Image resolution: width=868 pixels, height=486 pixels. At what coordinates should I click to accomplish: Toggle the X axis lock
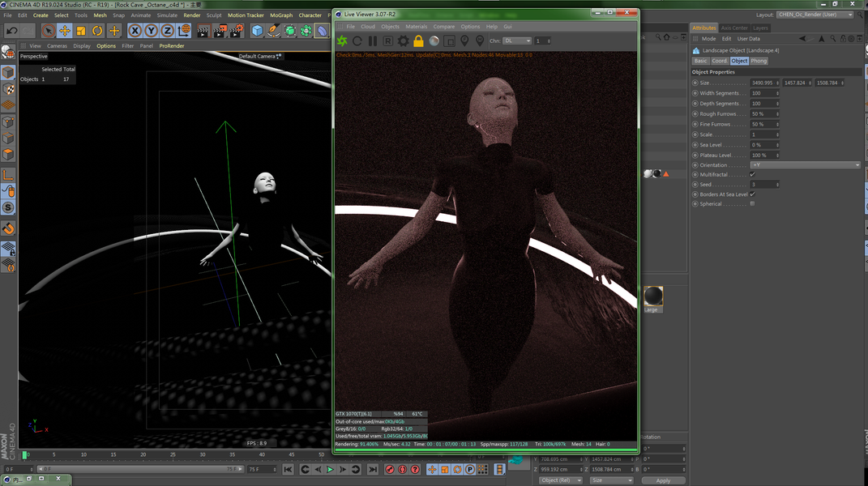[135, 31]
